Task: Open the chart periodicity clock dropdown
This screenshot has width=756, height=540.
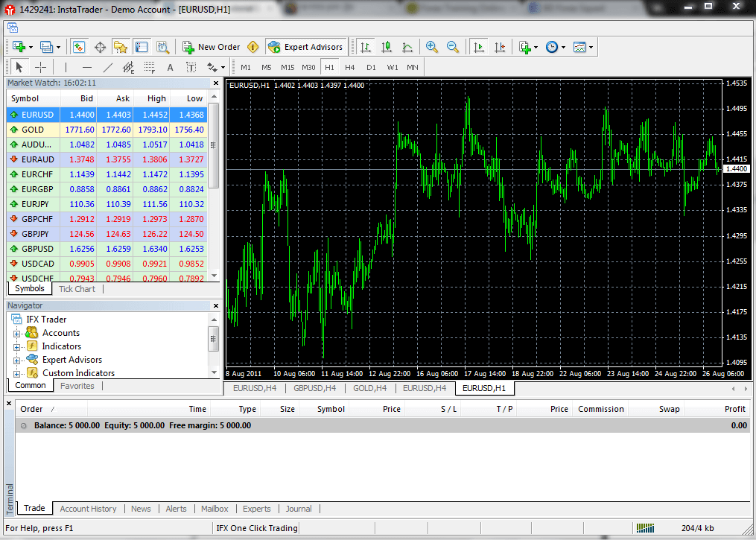Action: click(x=555, y=47)
